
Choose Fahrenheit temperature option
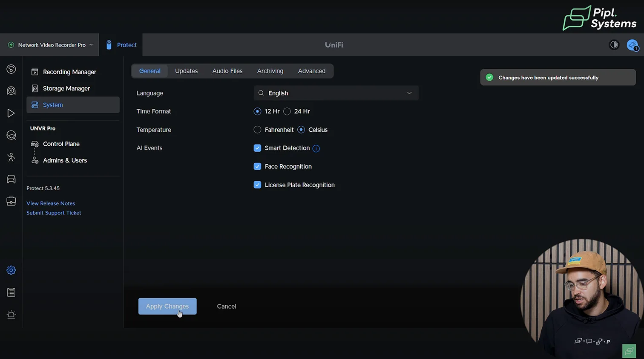pyautogui.click(x=257, y=130)
